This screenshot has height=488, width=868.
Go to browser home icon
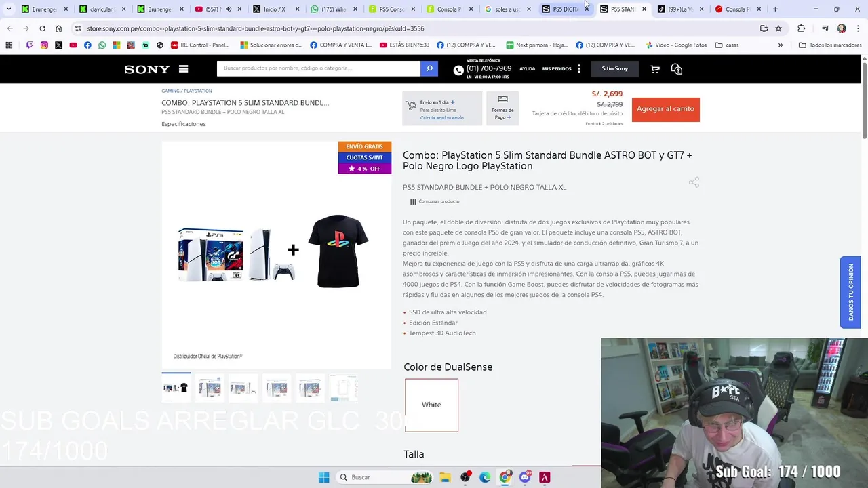[x=59, y=28]
